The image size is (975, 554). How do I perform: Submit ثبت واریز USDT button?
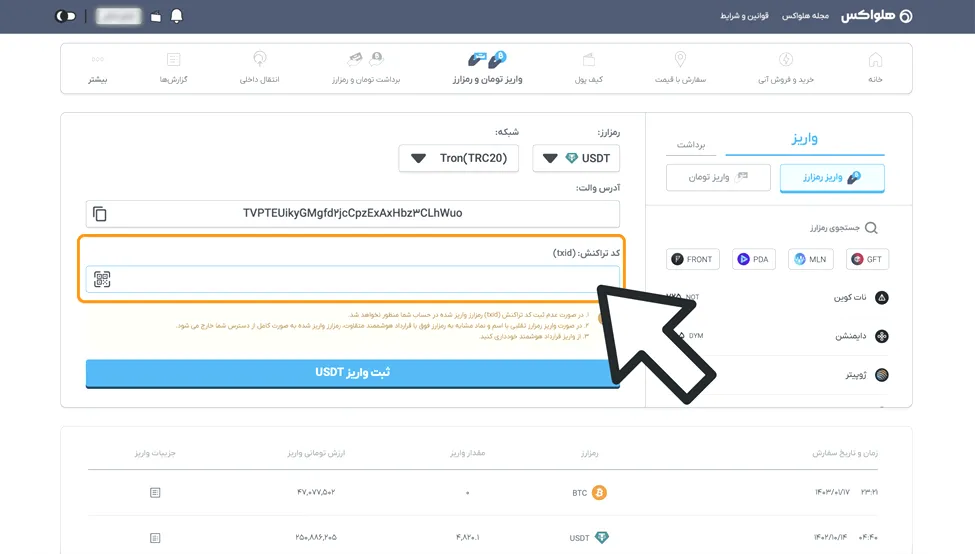coord(353,373)
